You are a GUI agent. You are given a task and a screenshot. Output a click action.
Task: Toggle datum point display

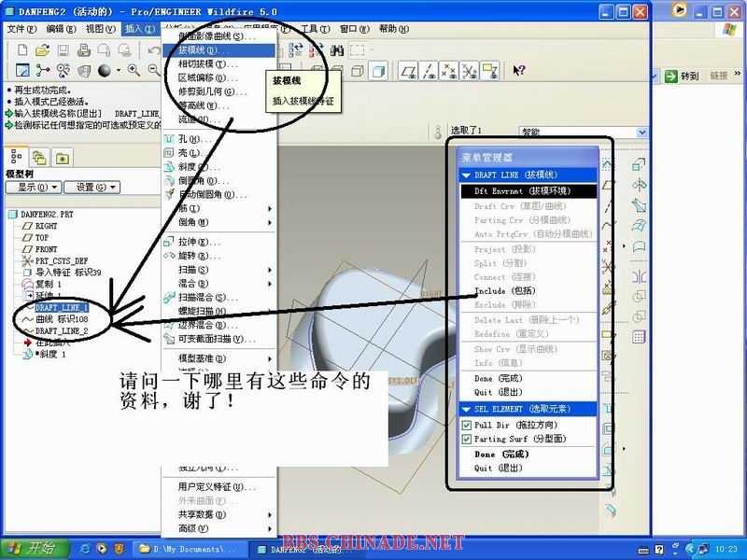point(449,71)
